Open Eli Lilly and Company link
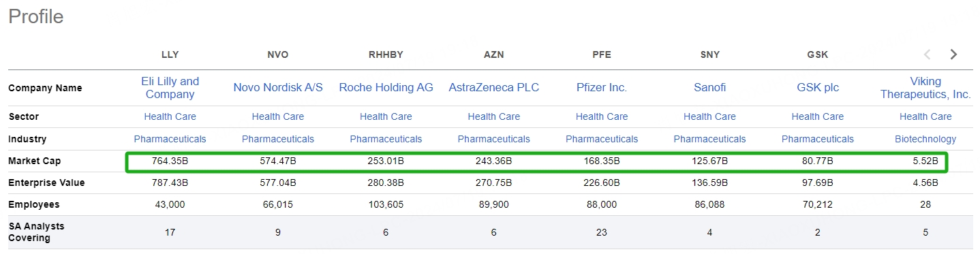 (170, 88)
